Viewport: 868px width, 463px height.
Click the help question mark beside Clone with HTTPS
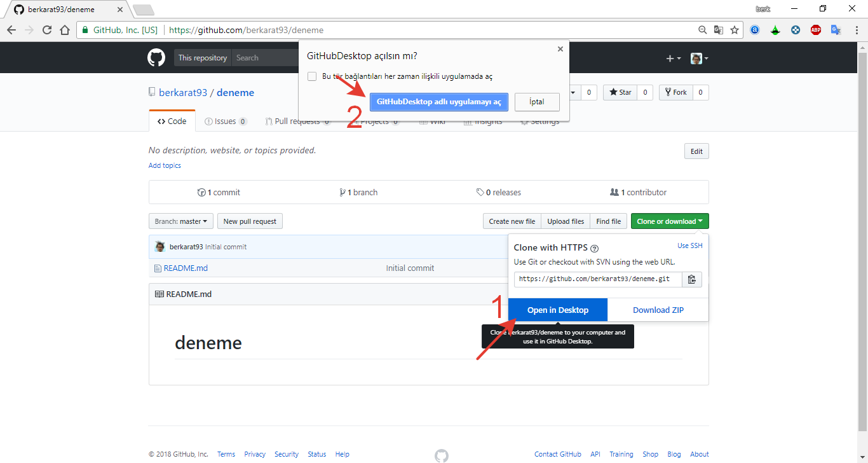coord(594,249)
